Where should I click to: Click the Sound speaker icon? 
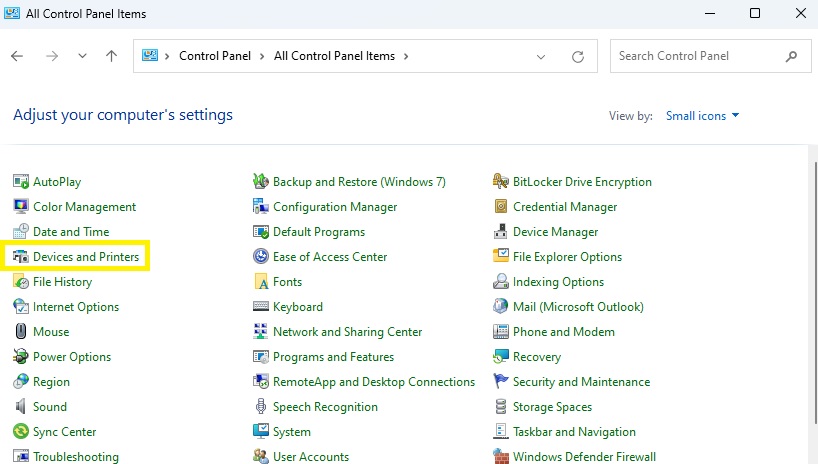point(21,407)
